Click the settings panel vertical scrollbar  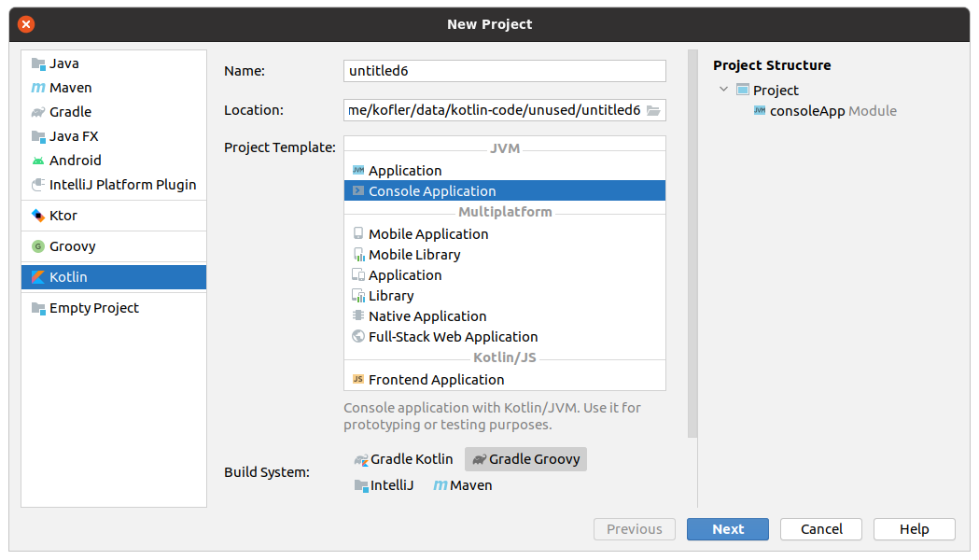point(692,244)
